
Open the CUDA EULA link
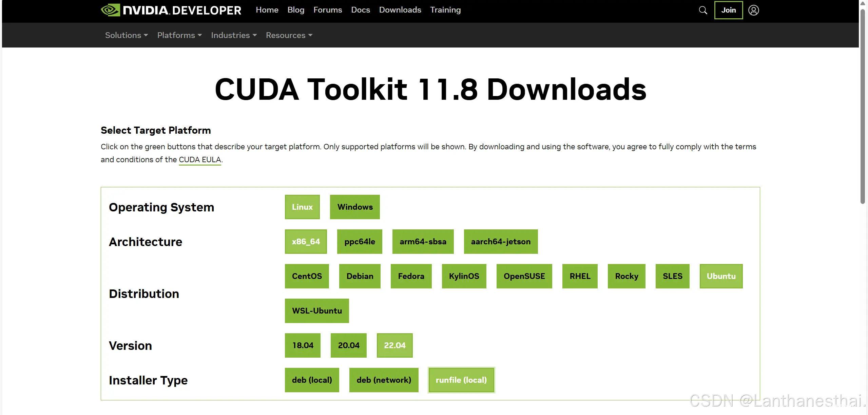200,159
